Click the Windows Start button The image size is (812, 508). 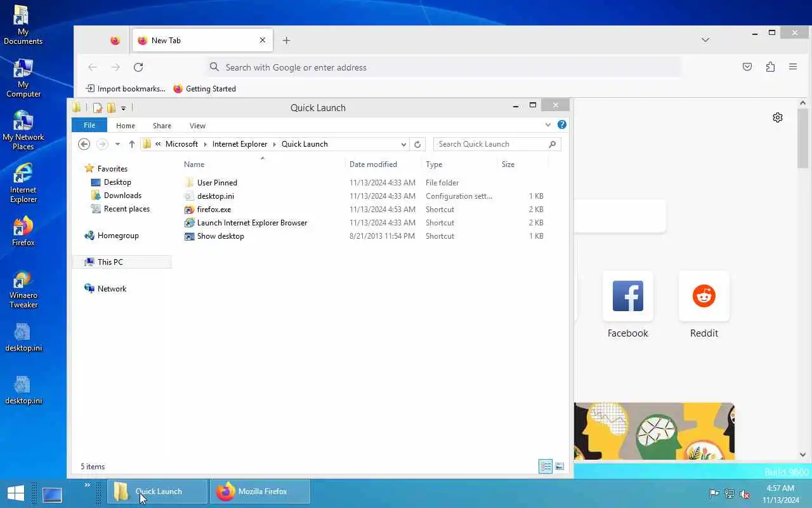click(x=16, y=493)
